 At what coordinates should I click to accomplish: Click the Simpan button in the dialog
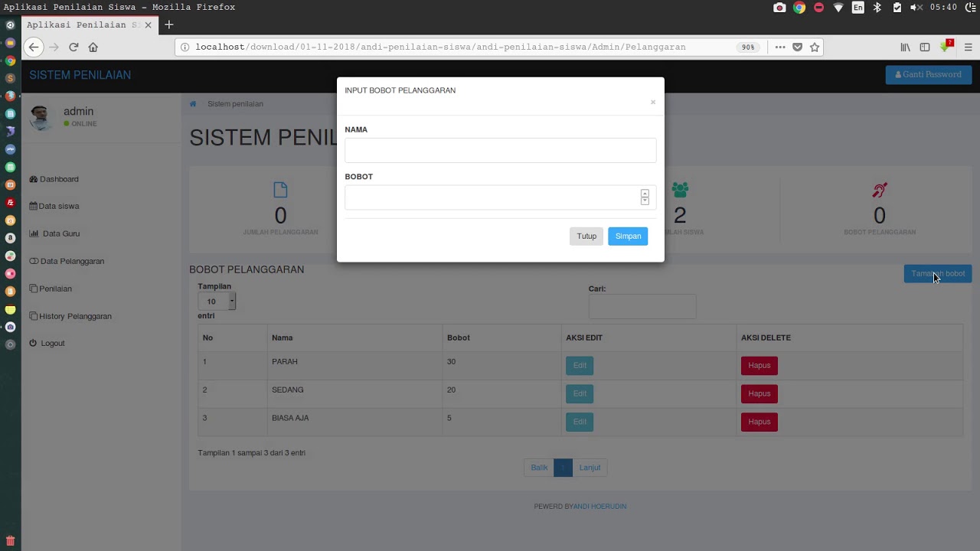tap(628, 236)
